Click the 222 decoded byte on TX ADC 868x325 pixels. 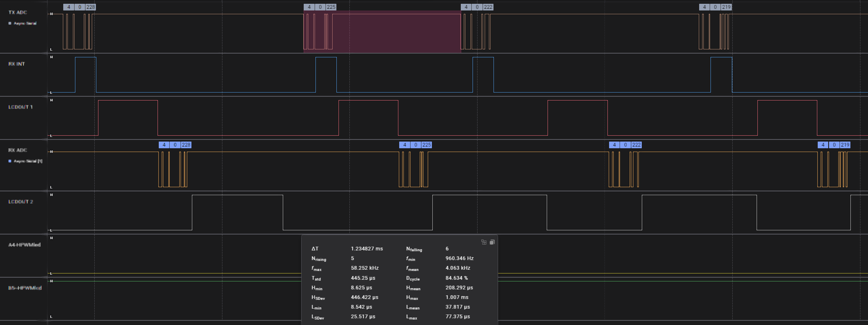point(488,7)
